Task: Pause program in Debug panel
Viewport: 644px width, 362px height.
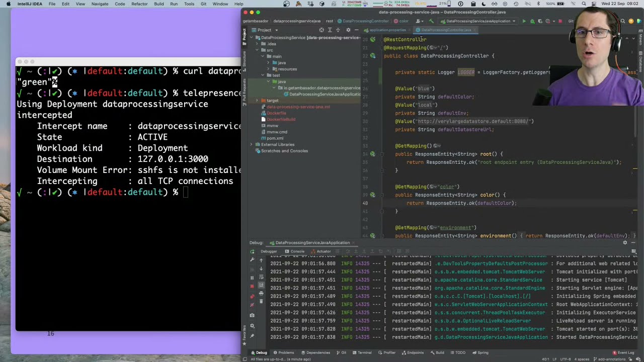Action: pos(252,278)
